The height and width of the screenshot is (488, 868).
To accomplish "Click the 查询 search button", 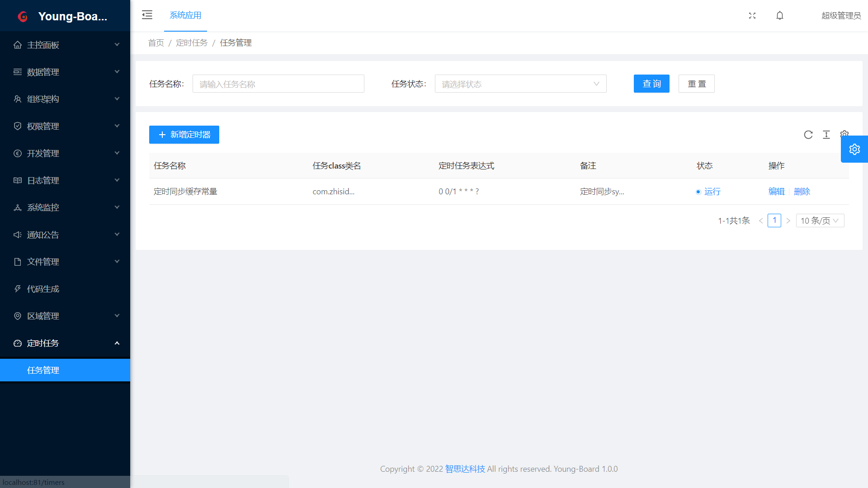I will (651, 84).
